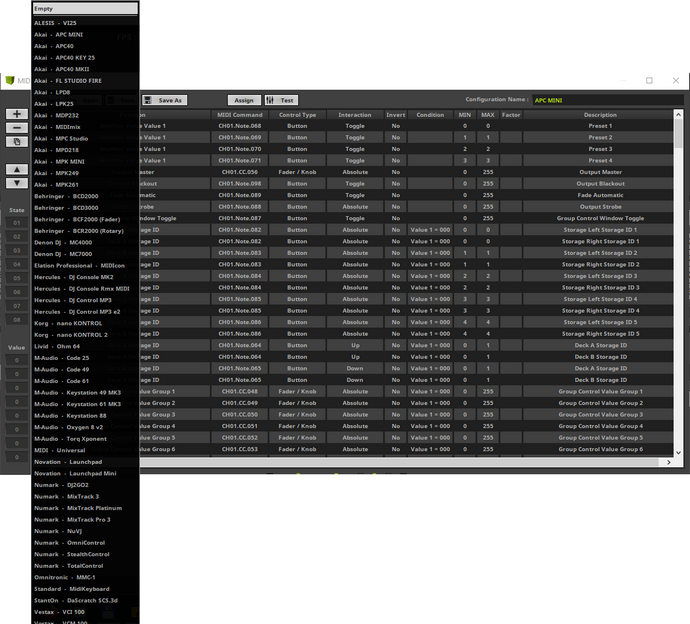Select StantOn - DaScratch SCS.3d entry
690x624 pixels.
click(x=85, y=600)
